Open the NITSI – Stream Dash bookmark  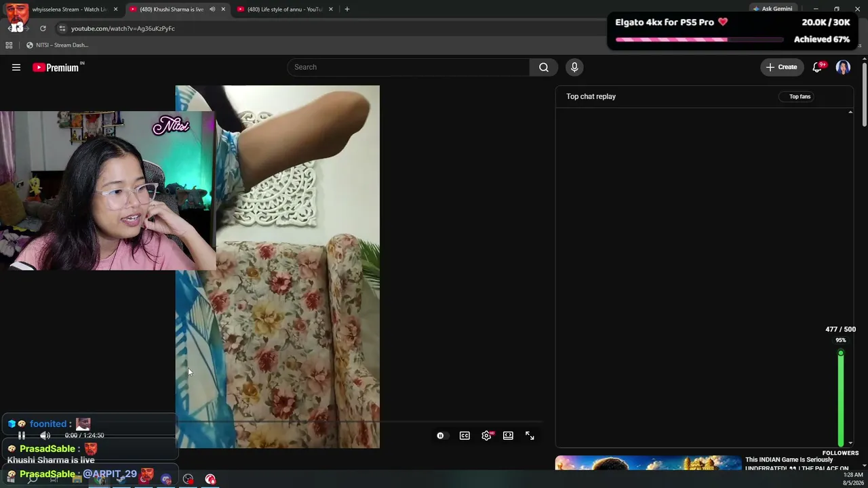[57, 45]
